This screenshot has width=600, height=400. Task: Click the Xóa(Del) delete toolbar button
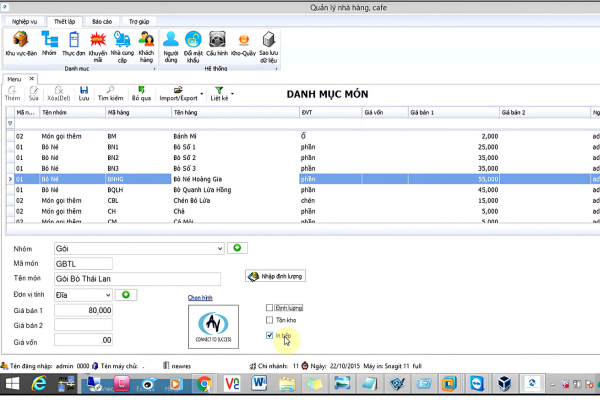point(59,93)
